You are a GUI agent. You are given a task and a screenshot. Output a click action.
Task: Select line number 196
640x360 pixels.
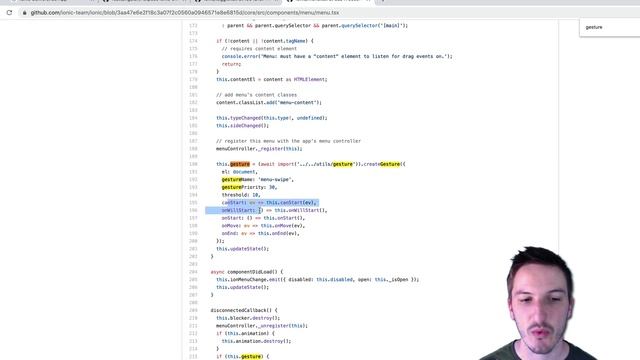coord(193,210)
